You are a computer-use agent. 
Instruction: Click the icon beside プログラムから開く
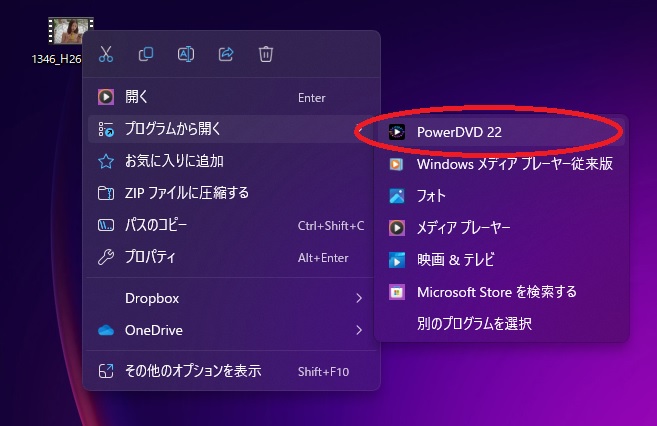[x=106, y=129]
